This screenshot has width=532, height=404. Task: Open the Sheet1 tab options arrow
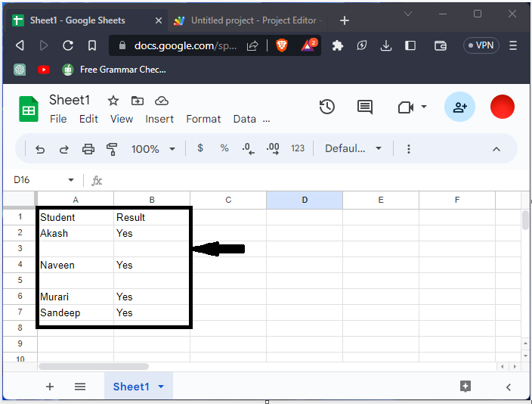[161, 387]
